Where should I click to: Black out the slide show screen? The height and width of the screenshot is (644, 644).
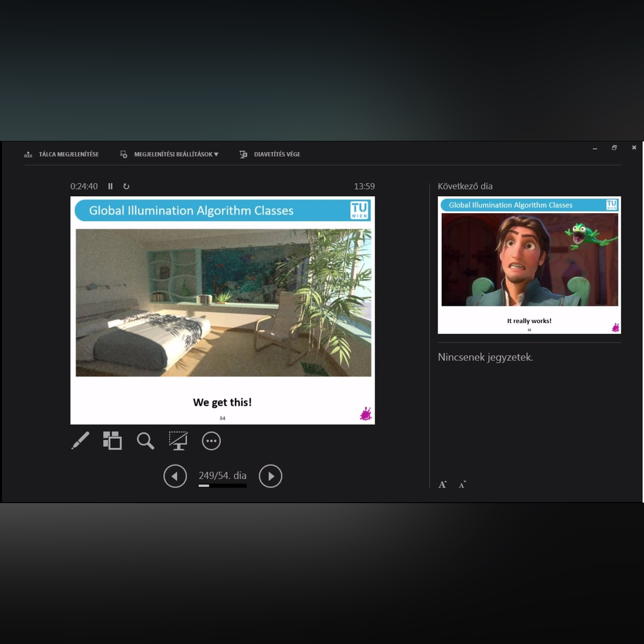(x=178, y=441)
